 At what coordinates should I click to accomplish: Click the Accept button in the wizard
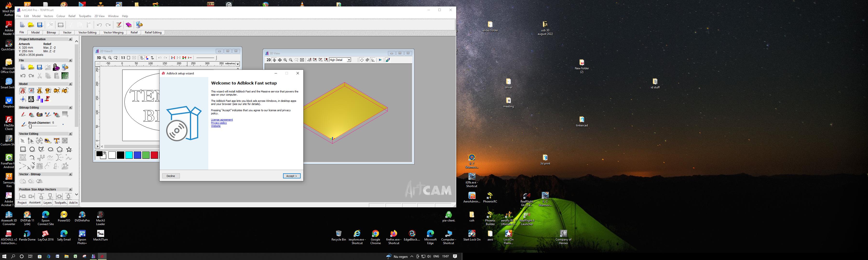(292, 176)
